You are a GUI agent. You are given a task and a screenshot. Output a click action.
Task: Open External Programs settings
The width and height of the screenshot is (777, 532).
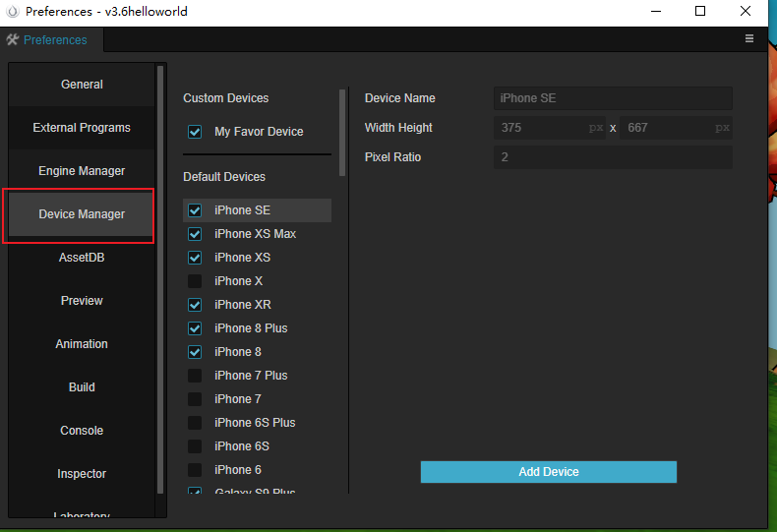point(82,128)
